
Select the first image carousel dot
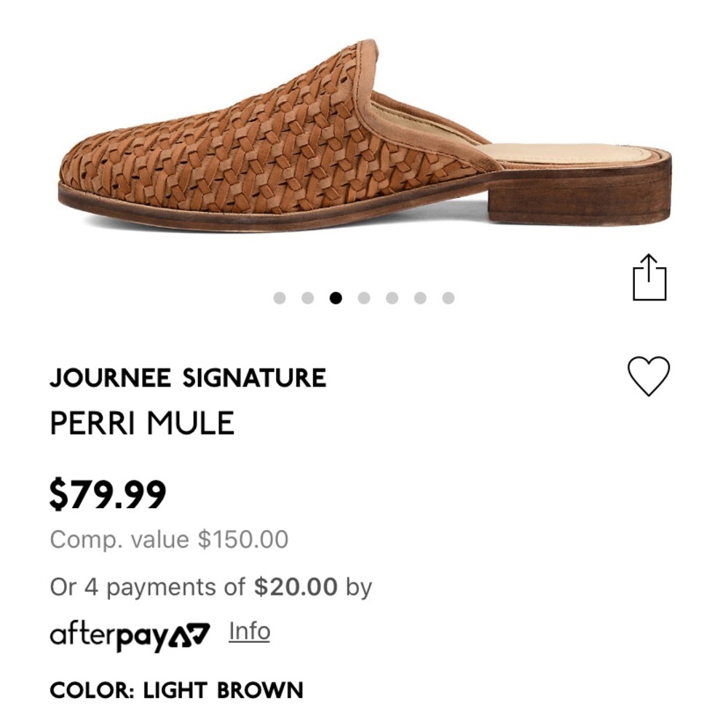[280, 296]
